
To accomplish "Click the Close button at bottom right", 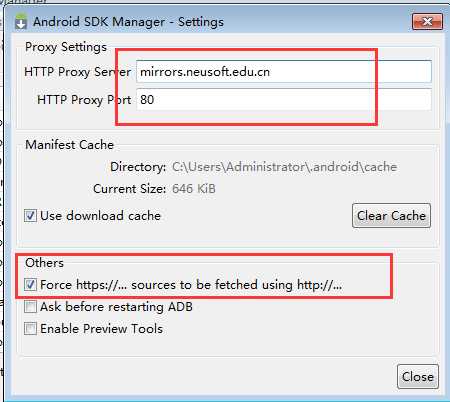I will [418, 377].
